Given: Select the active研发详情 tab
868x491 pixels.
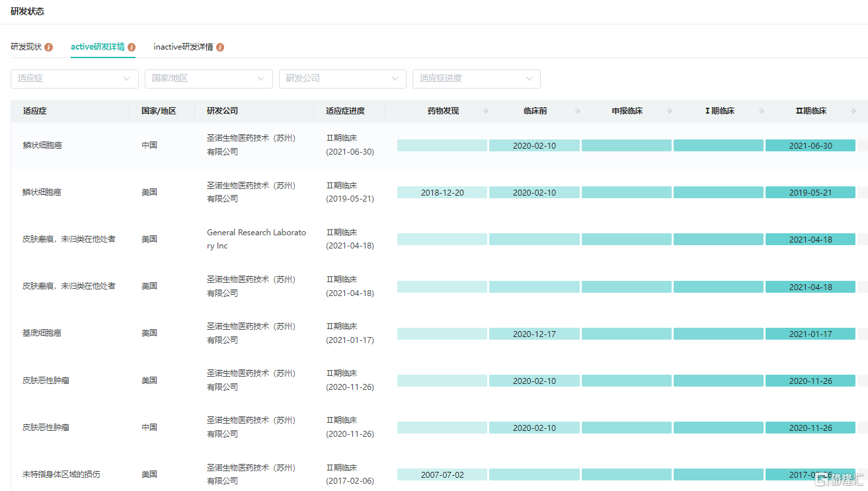Looking at the screenshot, I should [98, 47].
